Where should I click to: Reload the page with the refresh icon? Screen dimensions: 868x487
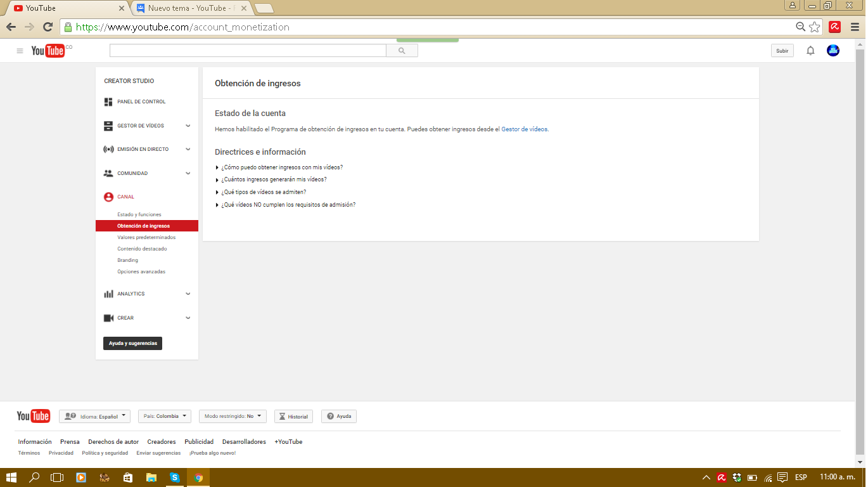tap(48, 27)
